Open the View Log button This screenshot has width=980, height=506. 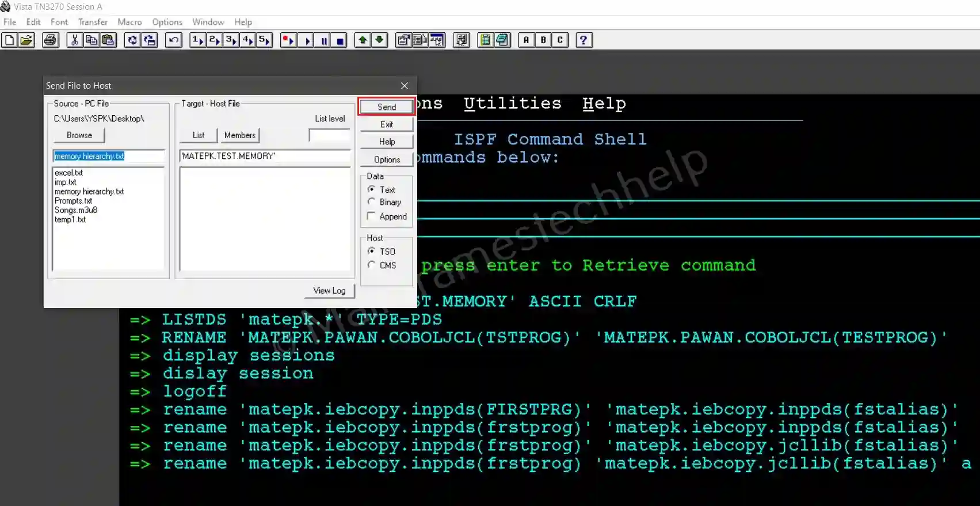[329, 291]
